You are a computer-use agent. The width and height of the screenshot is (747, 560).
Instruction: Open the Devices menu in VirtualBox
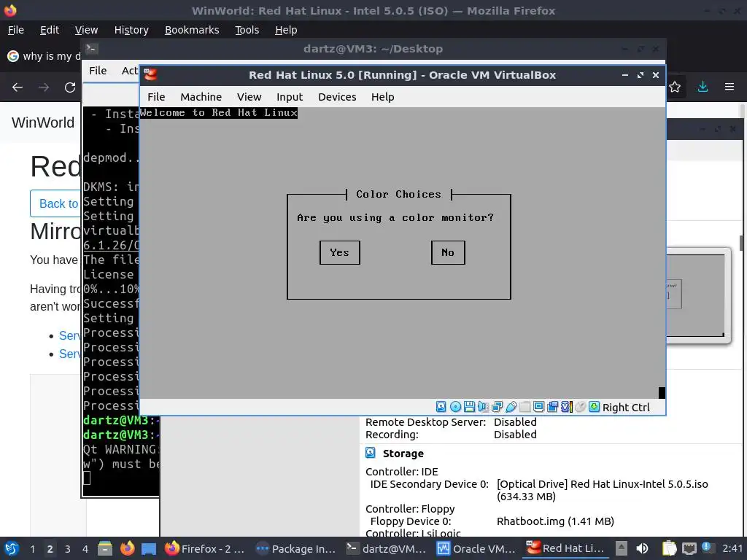337,97
